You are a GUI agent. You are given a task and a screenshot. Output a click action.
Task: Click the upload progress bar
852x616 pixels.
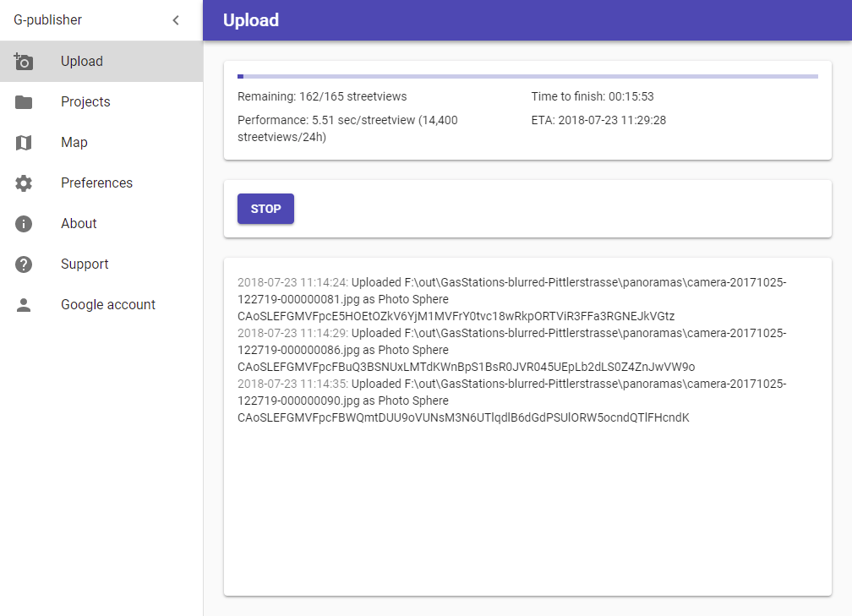click(x=527, y=77)
